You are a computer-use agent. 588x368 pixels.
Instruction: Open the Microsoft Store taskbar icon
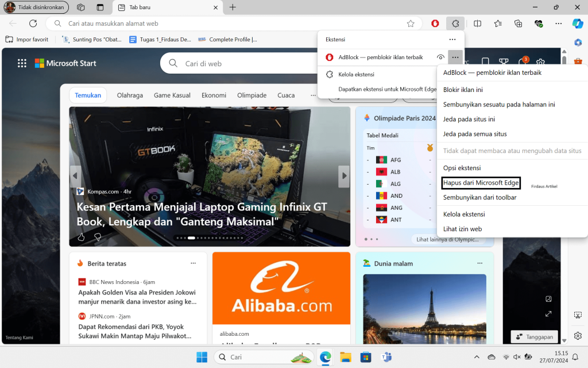(366, 357)
